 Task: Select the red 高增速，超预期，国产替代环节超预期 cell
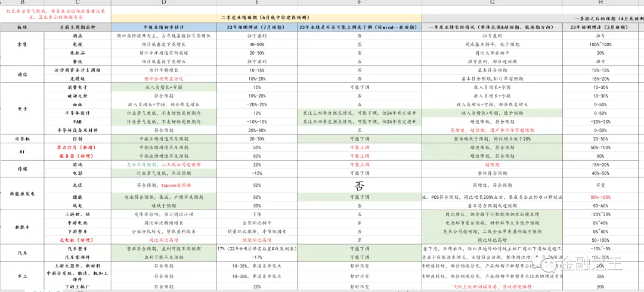point(492,130)
